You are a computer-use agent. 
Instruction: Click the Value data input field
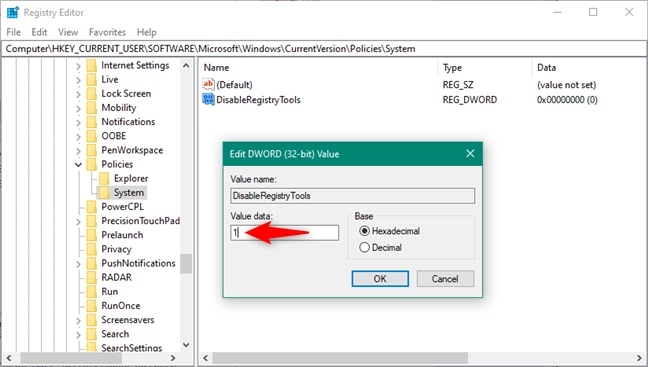click(285, 233)
